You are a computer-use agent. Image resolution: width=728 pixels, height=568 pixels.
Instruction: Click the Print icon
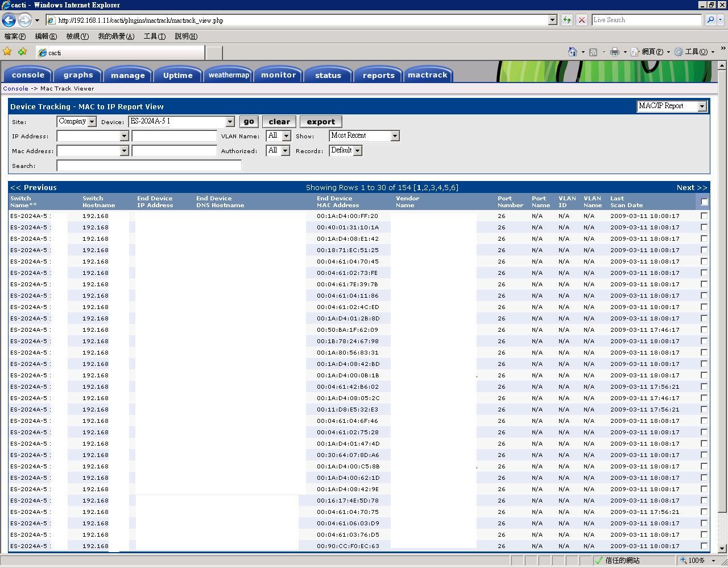pos(615,52)
